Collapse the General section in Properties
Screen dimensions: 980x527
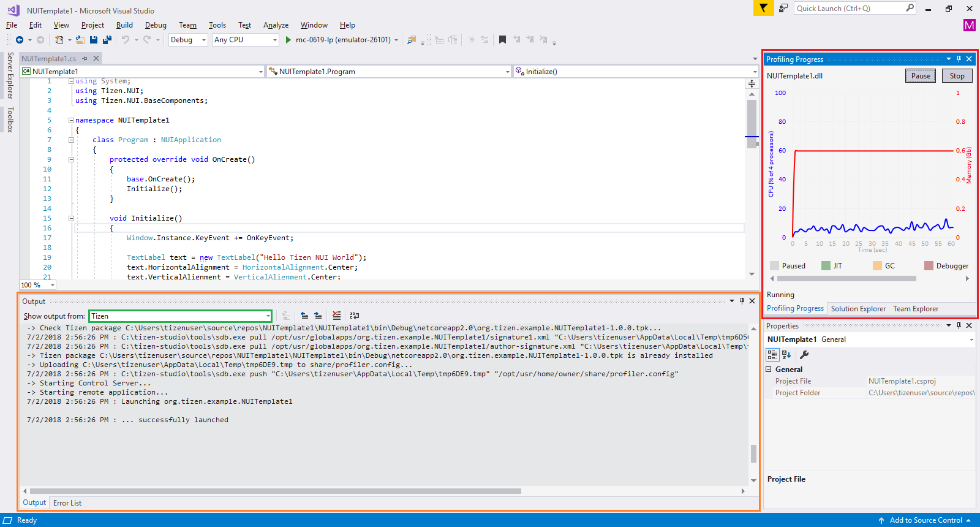pos(769,370)
